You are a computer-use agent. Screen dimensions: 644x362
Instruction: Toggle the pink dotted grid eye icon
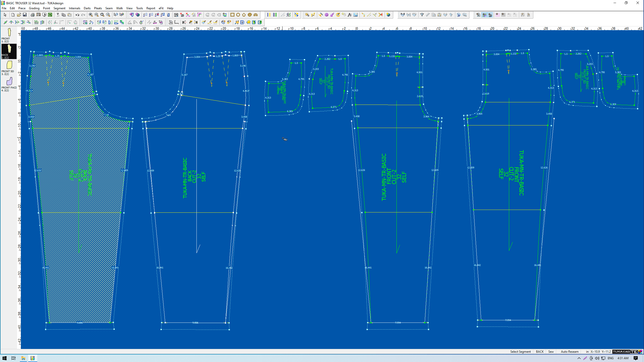pos(497,15)
